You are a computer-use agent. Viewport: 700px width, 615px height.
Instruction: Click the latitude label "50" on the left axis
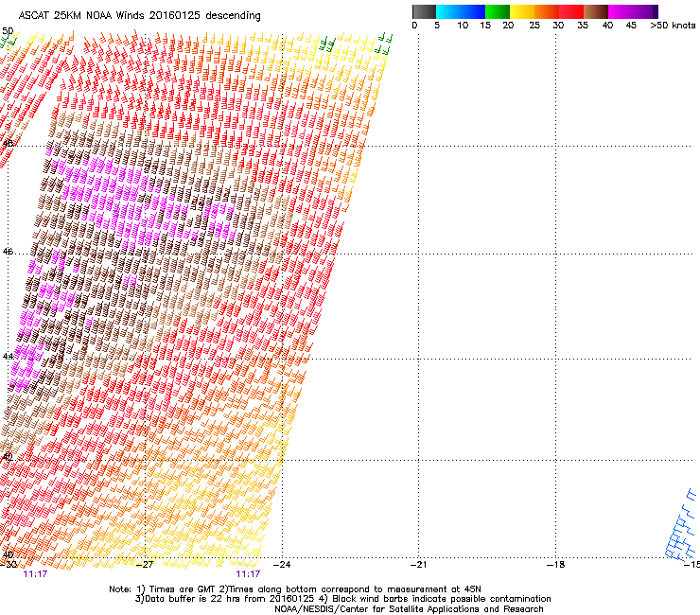(8, 31)
